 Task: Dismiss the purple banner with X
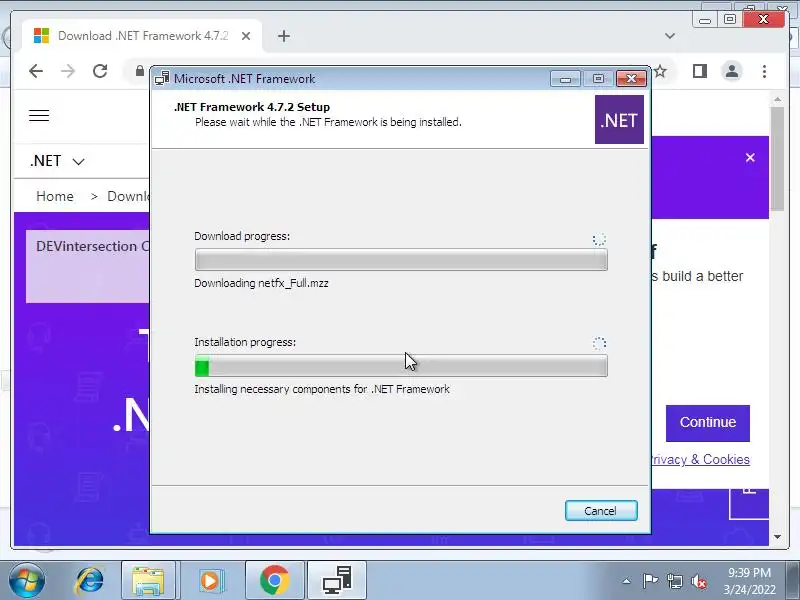(x=750, y=158)
